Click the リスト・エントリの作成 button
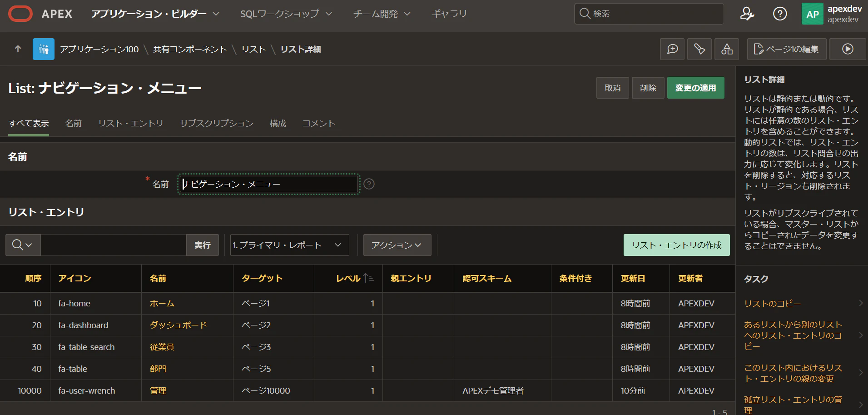 [x=676, y=245]
